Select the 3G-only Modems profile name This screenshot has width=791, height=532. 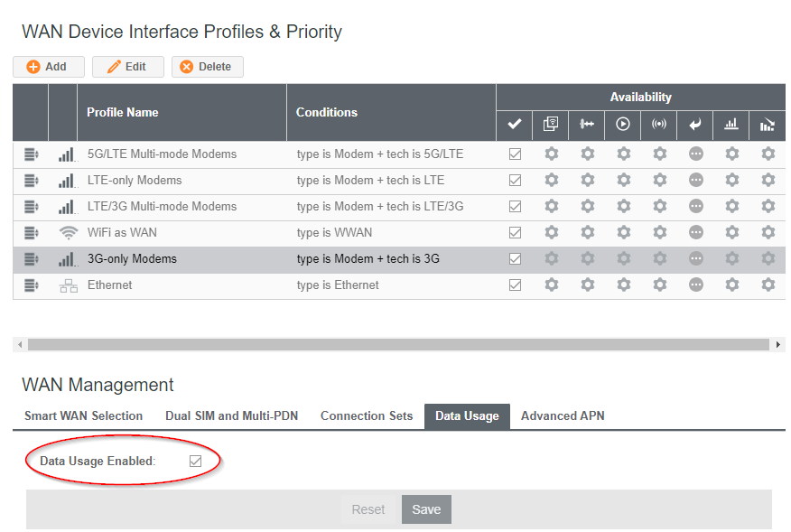(132, 259)
